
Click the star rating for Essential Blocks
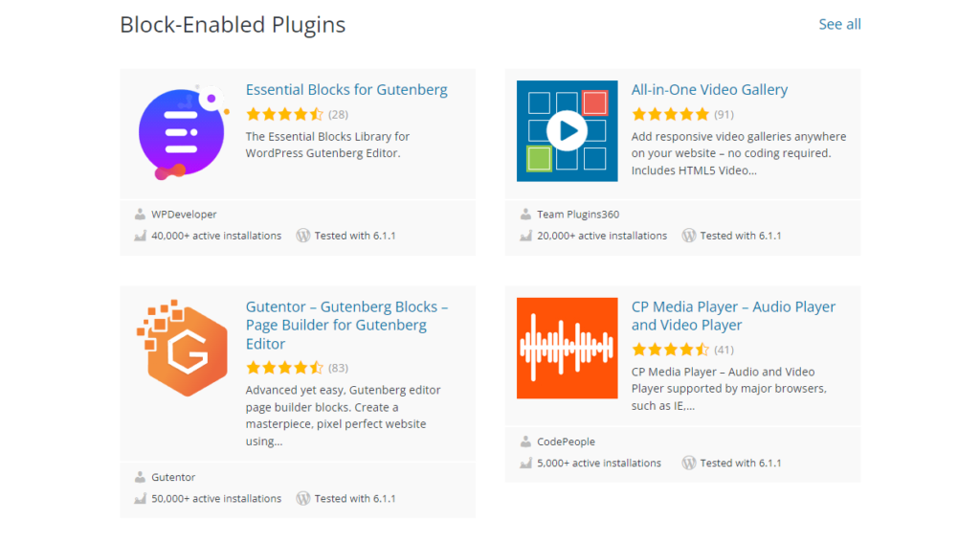pos(284,114)
